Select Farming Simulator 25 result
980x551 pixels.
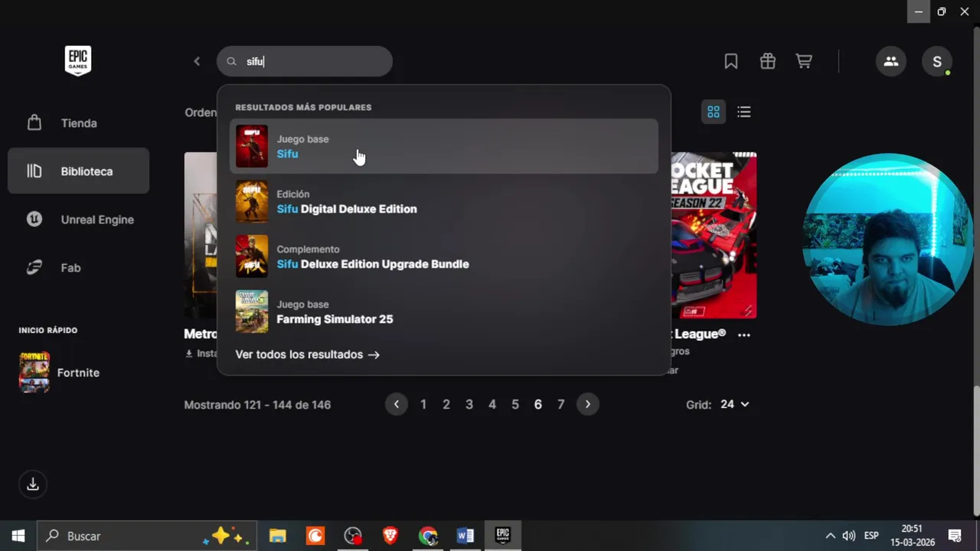pos(444,311)
